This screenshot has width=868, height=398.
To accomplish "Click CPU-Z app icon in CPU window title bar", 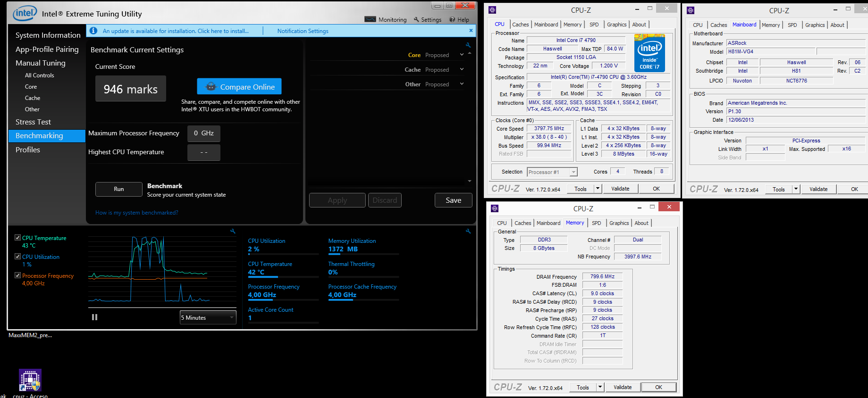I will click(492, 9).
